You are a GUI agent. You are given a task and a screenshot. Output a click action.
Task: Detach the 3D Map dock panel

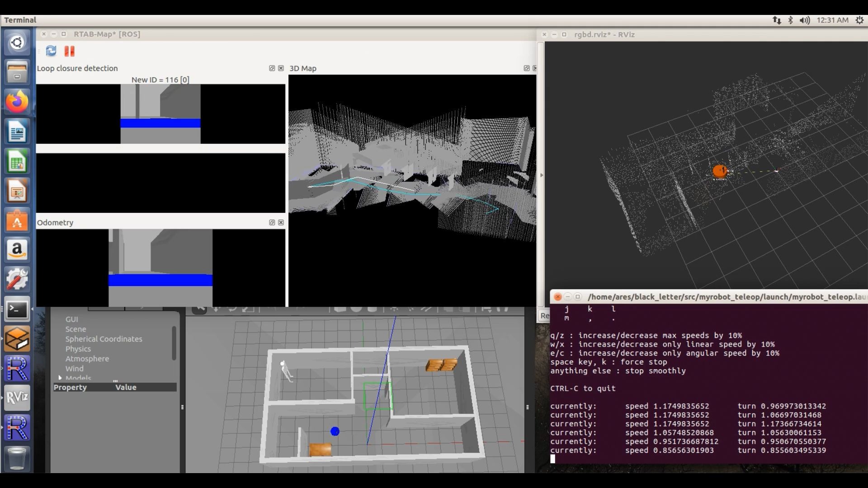pyautogui.click(x=526, y=68)
